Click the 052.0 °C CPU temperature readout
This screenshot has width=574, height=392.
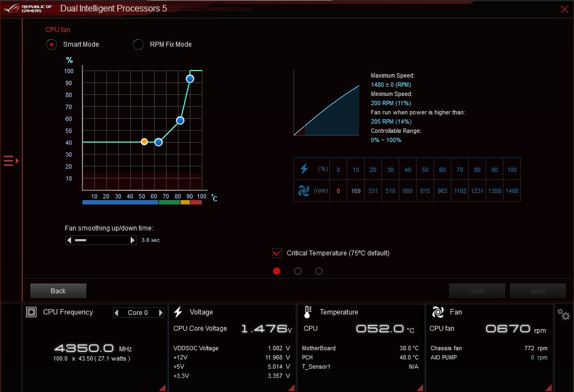point(385,329)
